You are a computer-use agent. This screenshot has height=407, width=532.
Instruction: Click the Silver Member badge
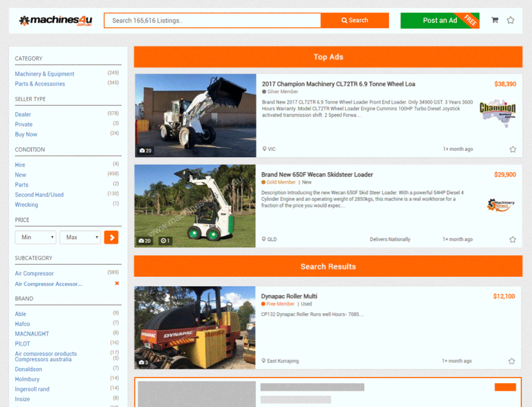click(x=280, y=91)
